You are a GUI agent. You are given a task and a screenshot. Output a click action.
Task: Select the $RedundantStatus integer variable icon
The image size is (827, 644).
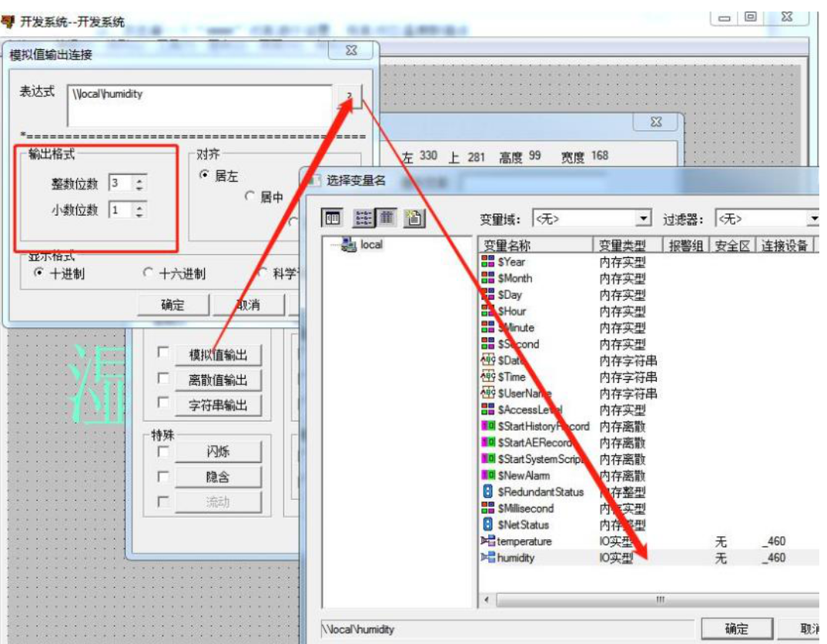pos(488,491)
